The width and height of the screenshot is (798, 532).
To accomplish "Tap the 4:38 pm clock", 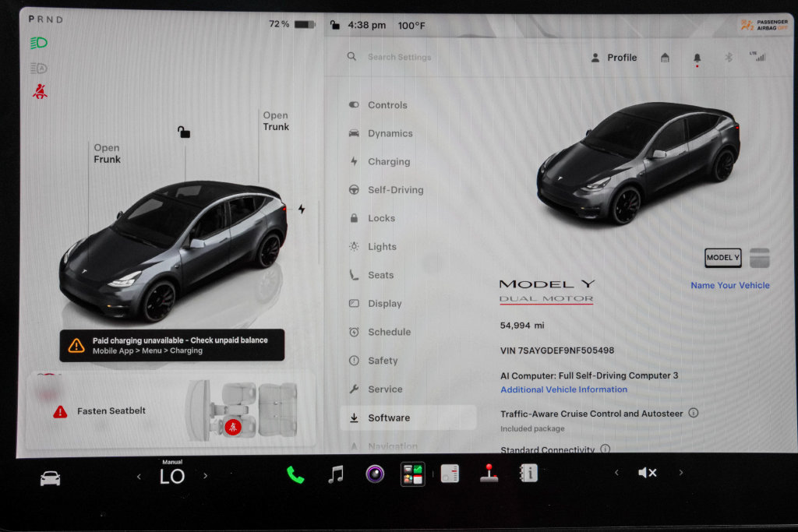I will tap(366, 25).
